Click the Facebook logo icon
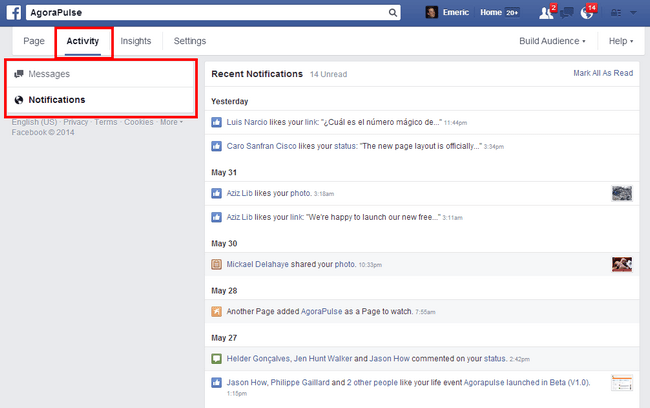Screen dimensions: 650x408 tap(16, 12)
